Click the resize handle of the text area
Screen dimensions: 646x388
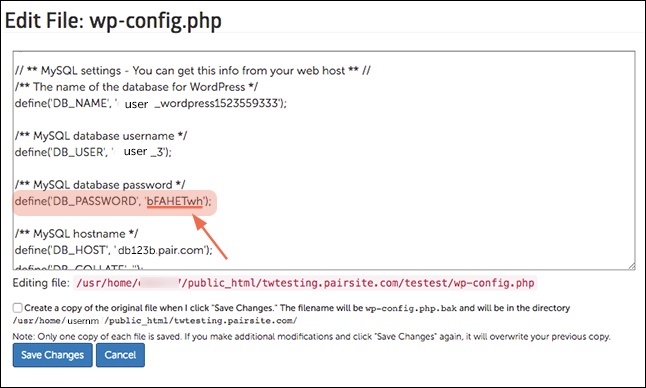(632, 266)
